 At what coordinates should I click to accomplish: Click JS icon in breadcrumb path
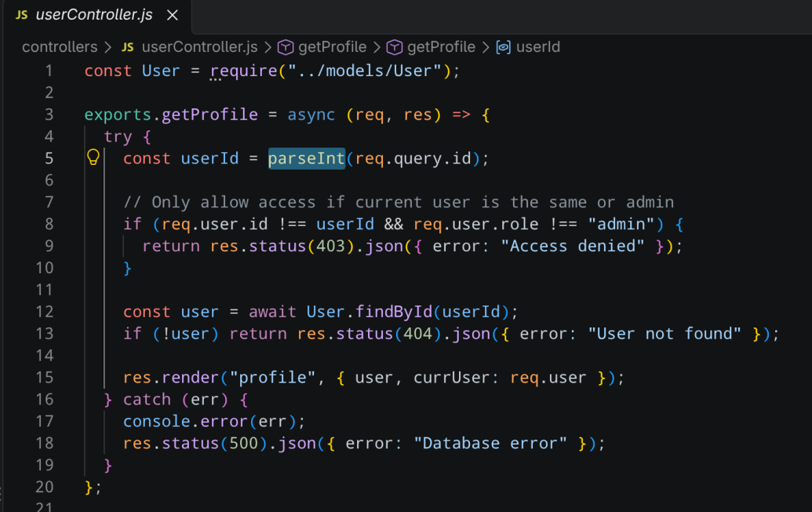pos(127,47)
